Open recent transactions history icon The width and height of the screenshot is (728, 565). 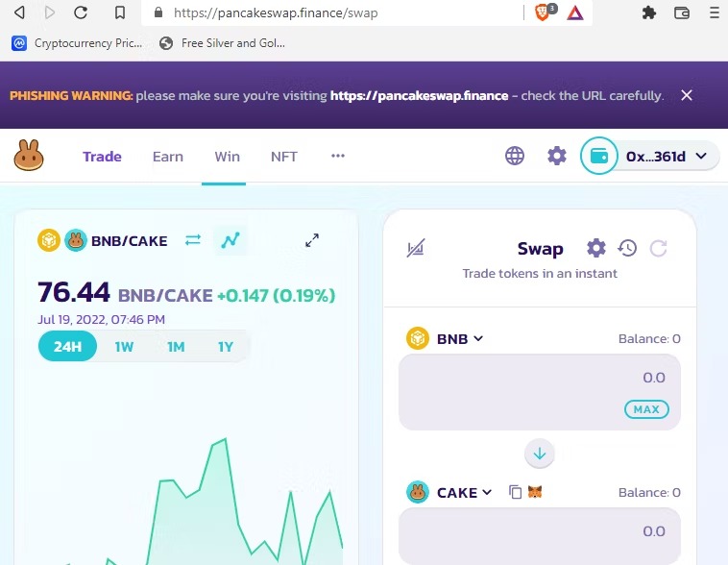[x=627, y=248]
